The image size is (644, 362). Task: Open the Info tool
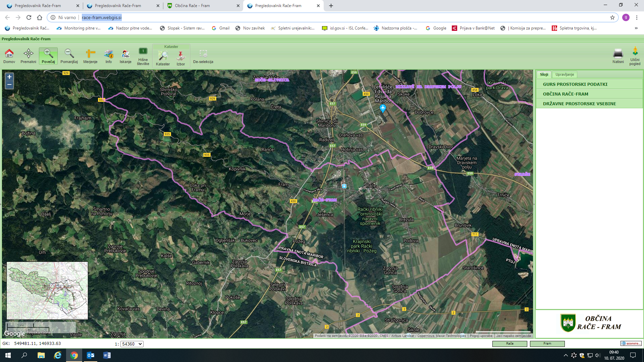click(108, 56)
